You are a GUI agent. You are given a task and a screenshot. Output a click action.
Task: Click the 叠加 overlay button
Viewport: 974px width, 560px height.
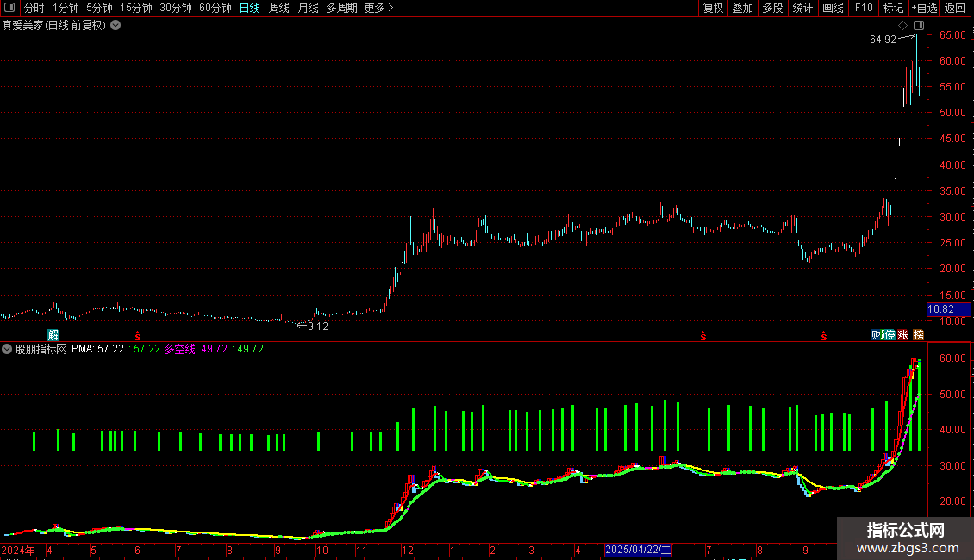pos(743,8)
